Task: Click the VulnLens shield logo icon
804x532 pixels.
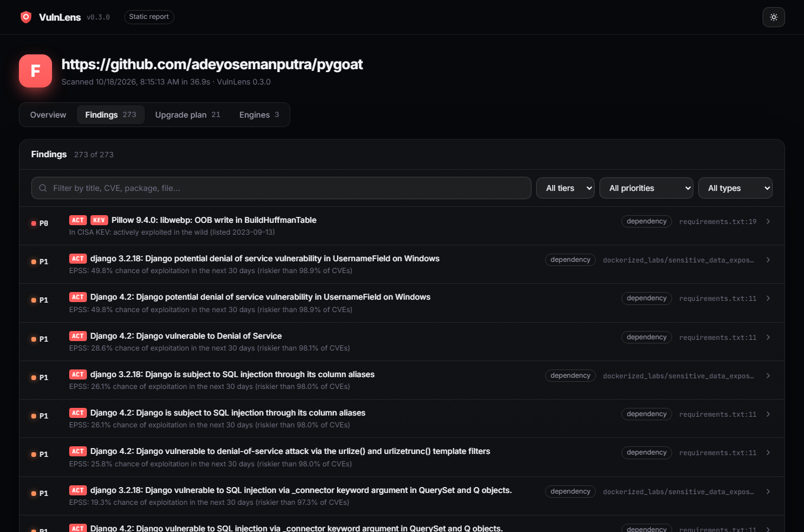Action: [26, 17]
